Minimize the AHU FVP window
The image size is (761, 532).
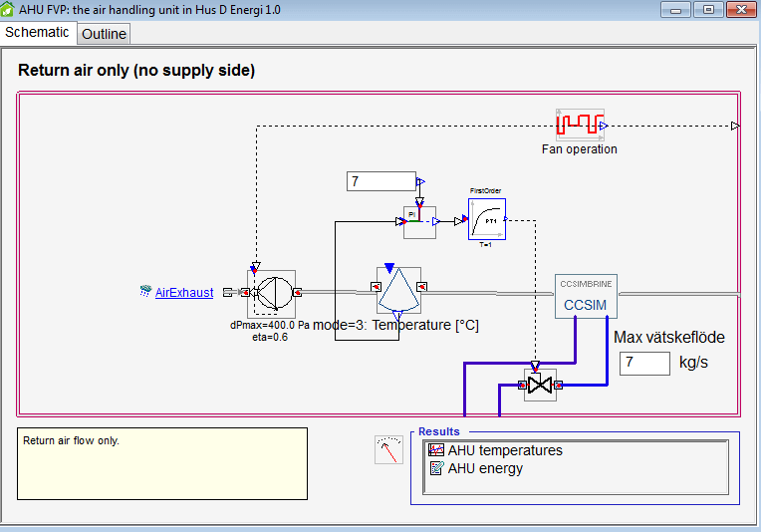pos(679,9)
